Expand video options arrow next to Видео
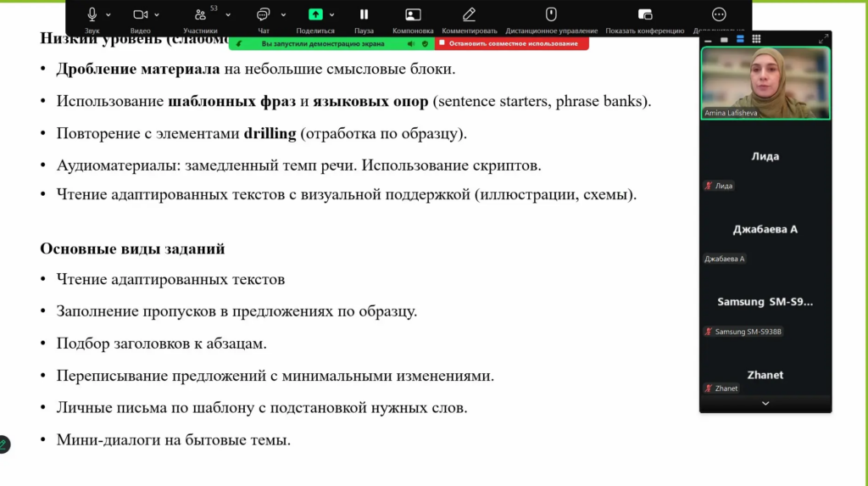 157,15
